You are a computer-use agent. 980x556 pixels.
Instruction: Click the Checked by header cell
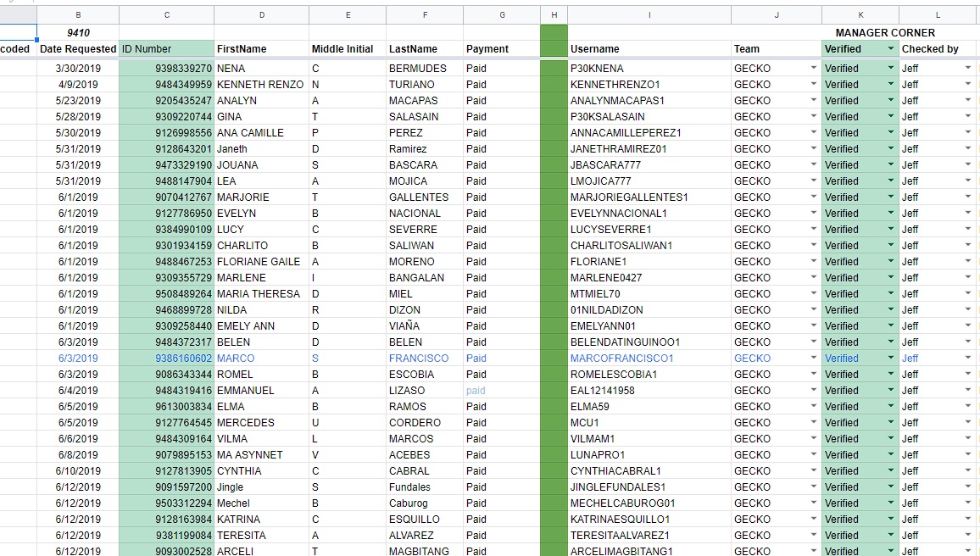click(x=938, y=48)
